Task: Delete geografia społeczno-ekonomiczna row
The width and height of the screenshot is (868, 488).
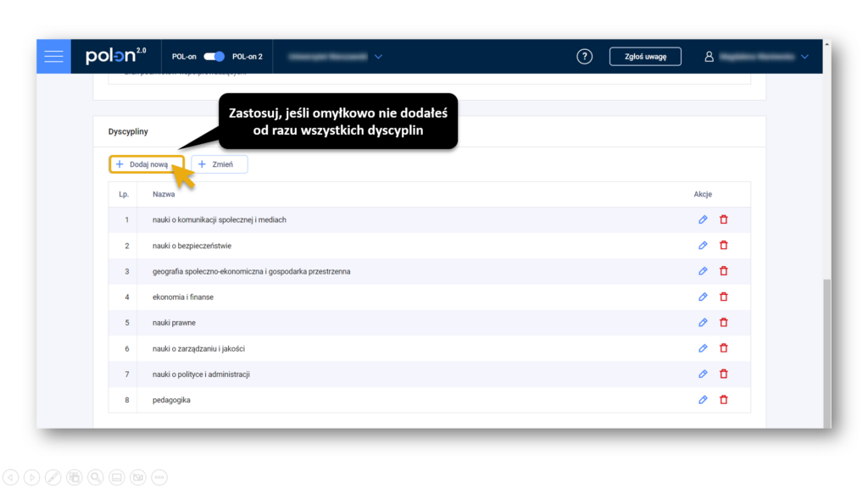Action: point(724,271)
